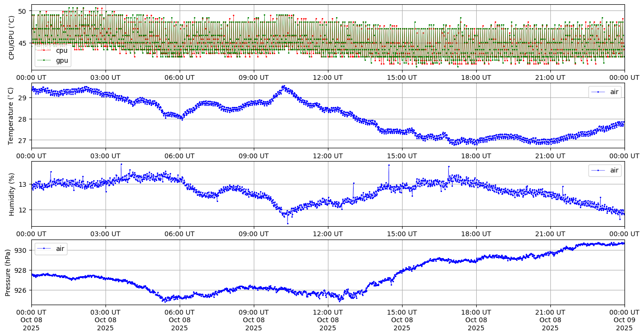This screenshot has width=644, height=336.
Task: Click the Pressure (hPa) y-axis label
Action: [8, 272]
